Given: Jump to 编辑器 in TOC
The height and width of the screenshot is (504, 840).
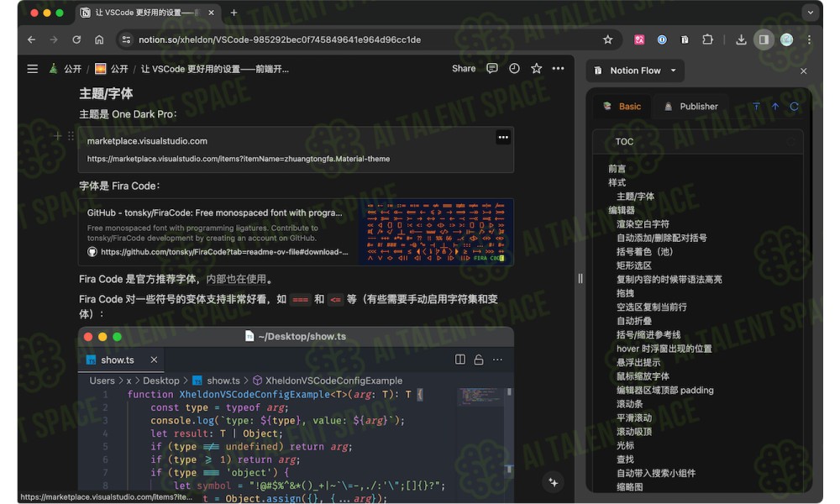Looking at the screenshot, I should tap(622, 211).
